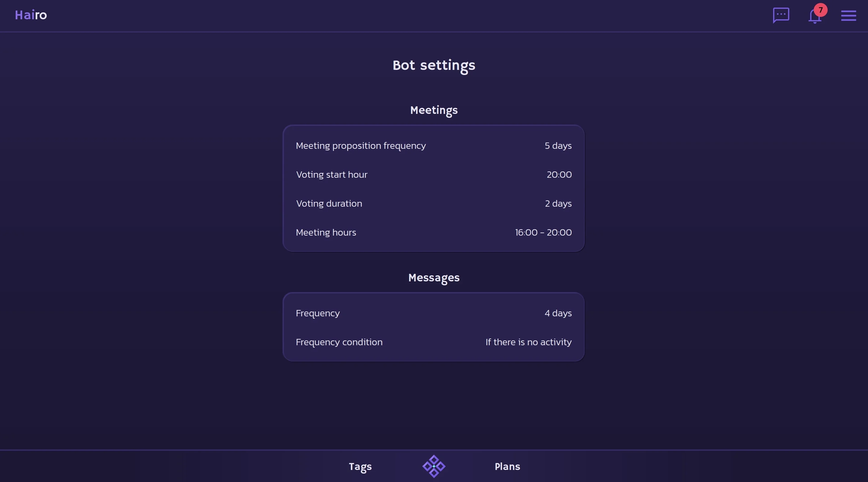Open the hamburger menu
This screenshot has height=482, width=868.
click(848, 15)
